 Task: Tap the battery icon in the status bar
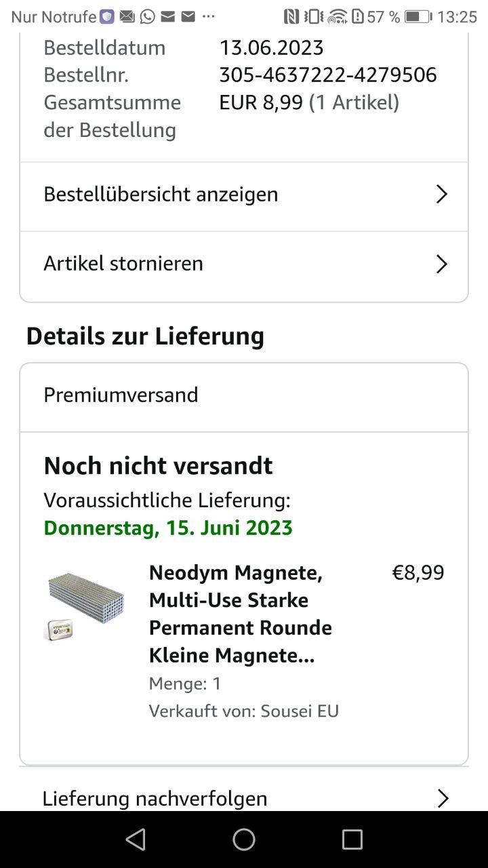point(418,17)
